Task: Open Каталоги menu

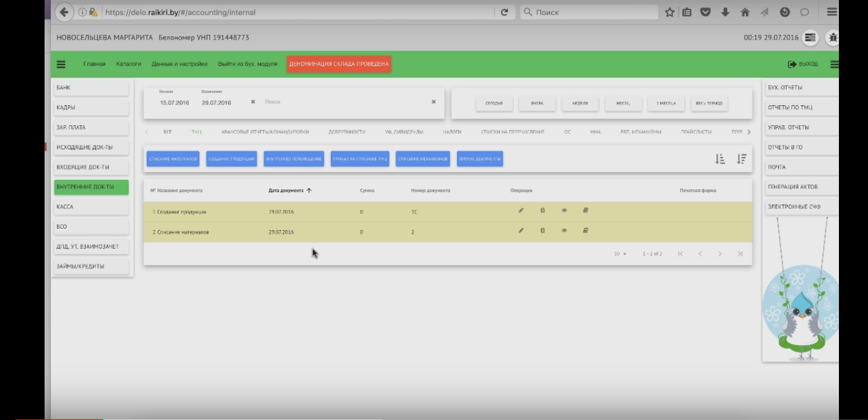Action: pyautogui.click(x=129, y=64)
